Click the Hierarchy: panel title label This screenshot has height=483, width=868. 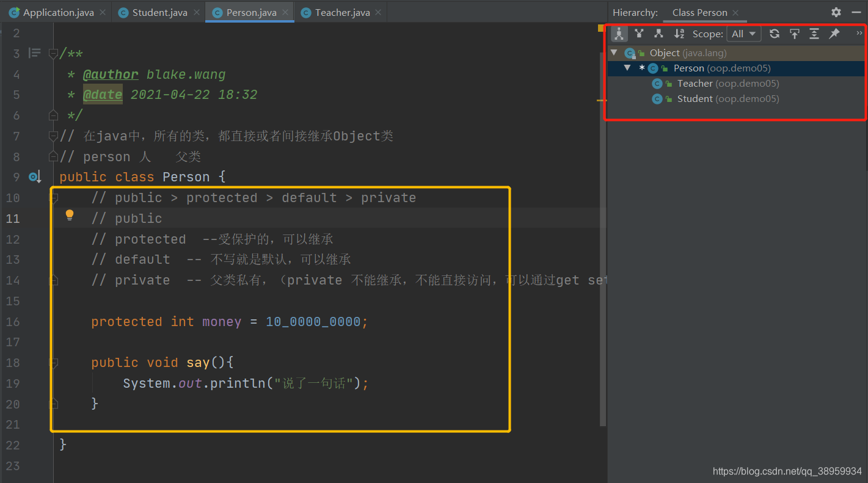point(635,12)
